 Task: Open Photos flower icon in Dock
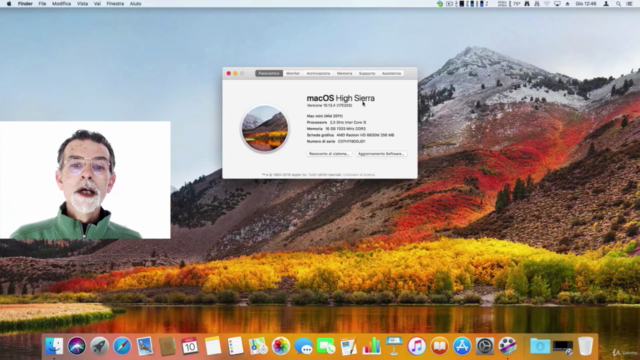pyautogui.click(x=281, y=347)
